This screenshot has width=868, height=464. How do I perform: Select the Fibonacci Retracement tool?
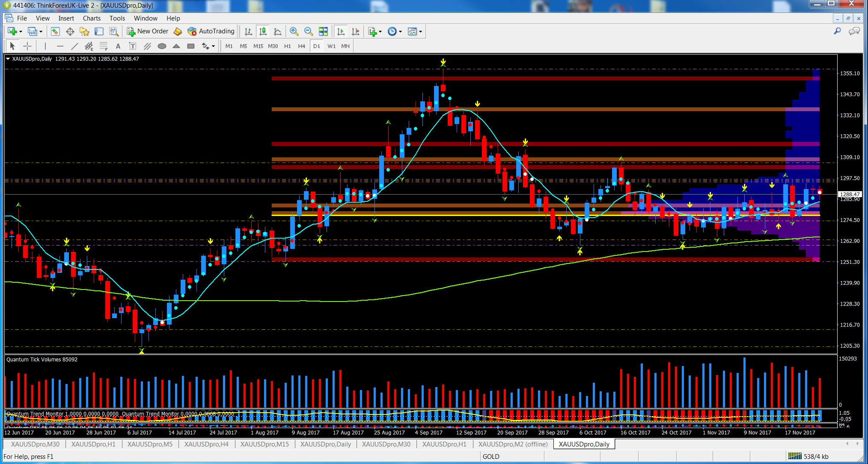[104, 46]
